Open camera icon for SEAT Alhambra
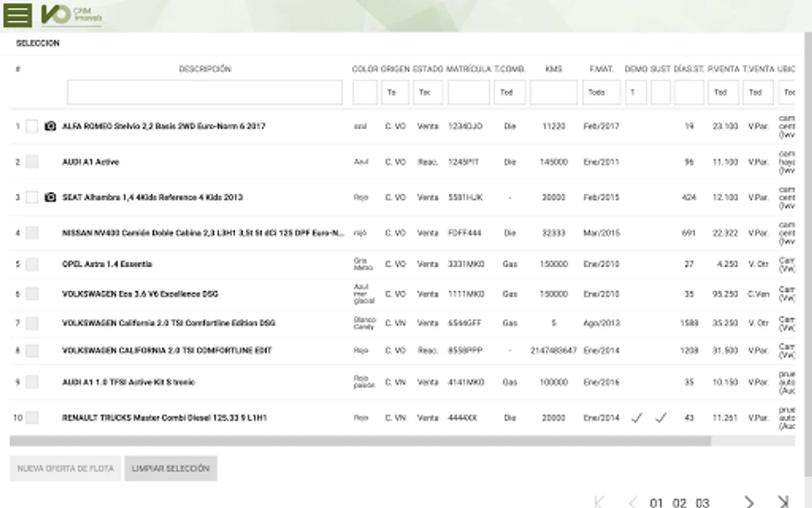Screen dimensions: 812x508 [x=50, y=197]
